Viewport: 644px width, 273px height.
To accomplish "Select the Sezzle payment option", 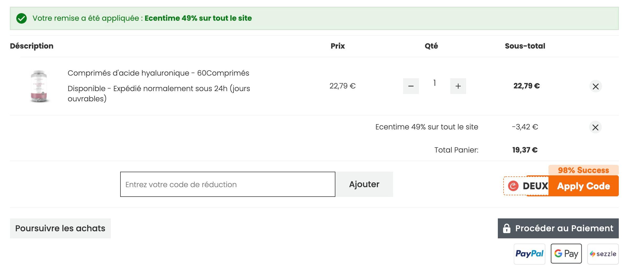I will pos(603,254).
